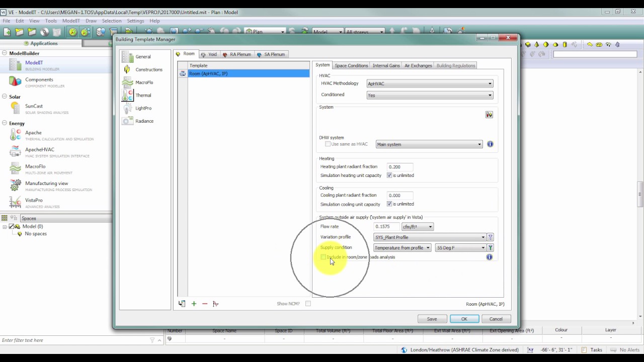Screen dimensions: 644x362
Task: Change flow rate units dropdown
Action: click(417, 227)
